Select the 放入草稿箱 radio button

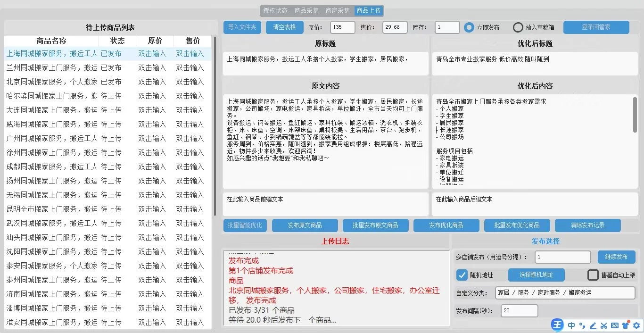[x=517, y=27]
